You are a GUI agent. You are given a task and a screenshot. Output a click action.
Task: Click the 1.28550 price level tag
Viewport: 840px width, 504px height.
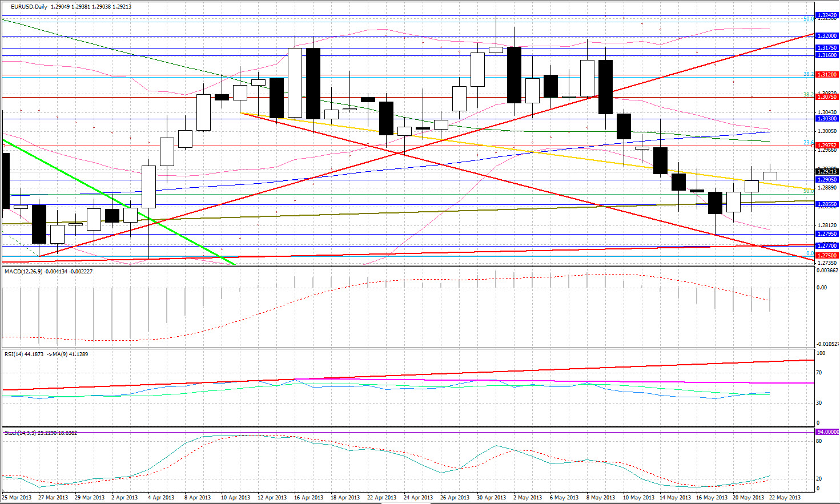coord(826,204)
